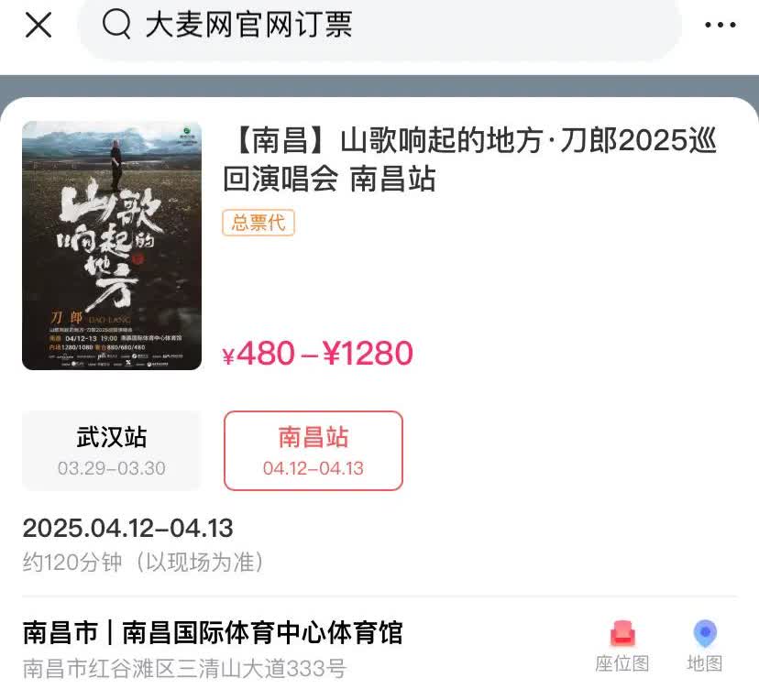This screenshot has width=759, height=700.
Task: Tap the date 2025.04.12-04.13
Action: pyautogui.click(x=127, y=528)
